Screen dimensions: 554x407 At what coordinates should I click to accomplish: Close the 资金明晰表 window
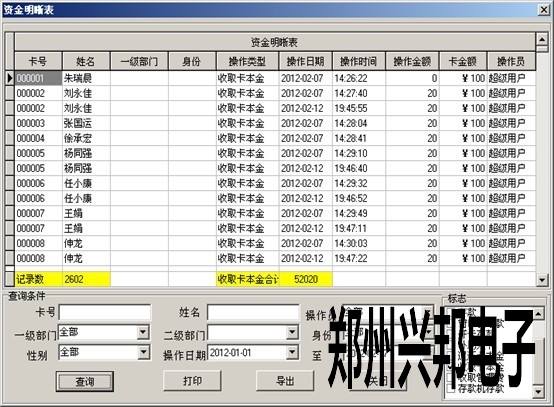pos(543,10)
